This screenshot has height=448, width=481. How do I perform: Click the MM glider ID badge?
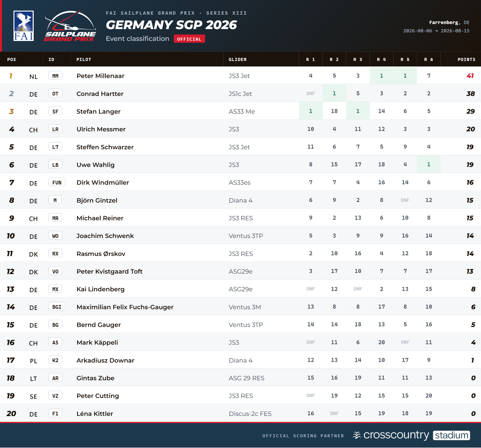(x=55, y=76)
